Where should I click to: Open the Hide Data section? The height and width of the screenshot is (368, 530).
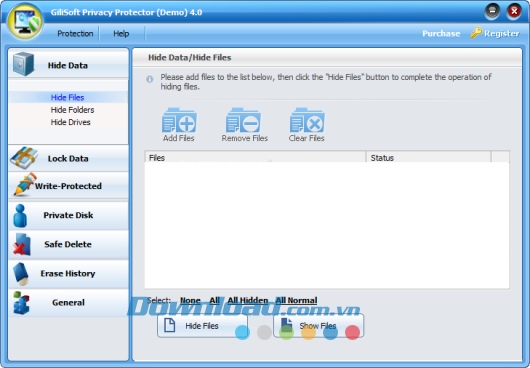point(68,64)
